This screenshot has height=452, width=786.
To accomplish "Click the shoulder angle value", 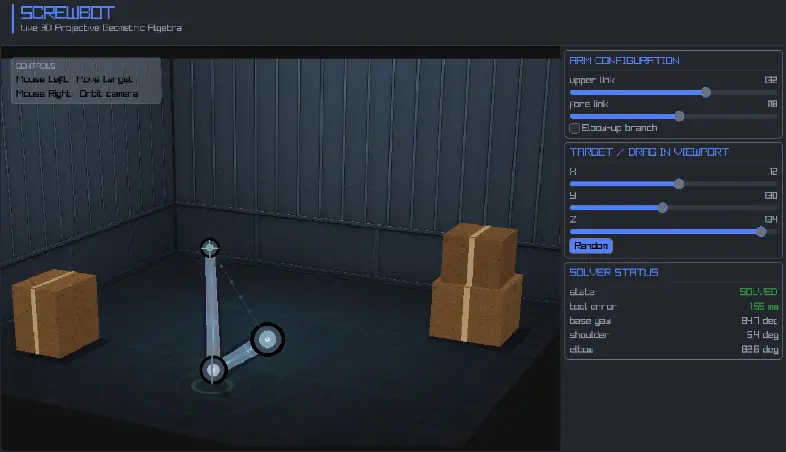I will click(x=762, y=335).
